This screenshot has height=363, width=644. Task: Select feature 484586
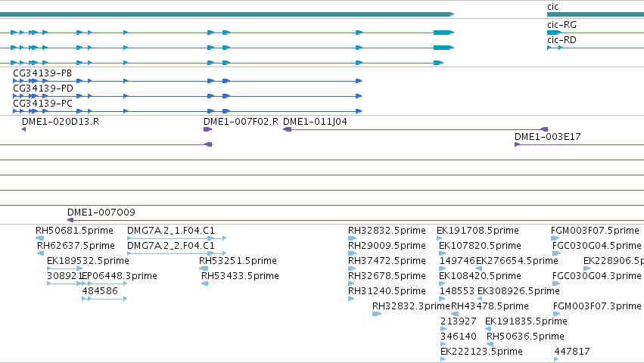(x=100, y=291)
